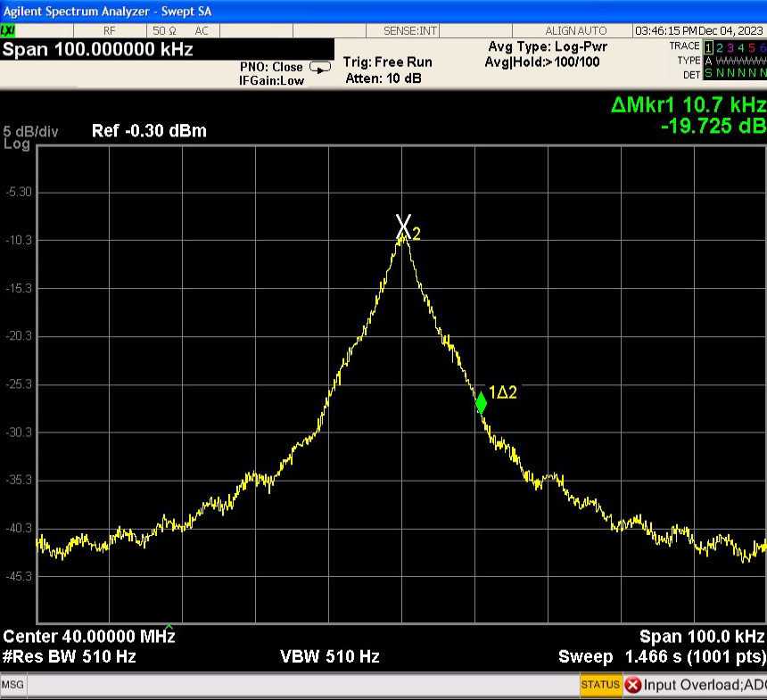767x700 pixels.
Task: Select trace 2 in the TRACE row
Action: [x=720, y=46]
